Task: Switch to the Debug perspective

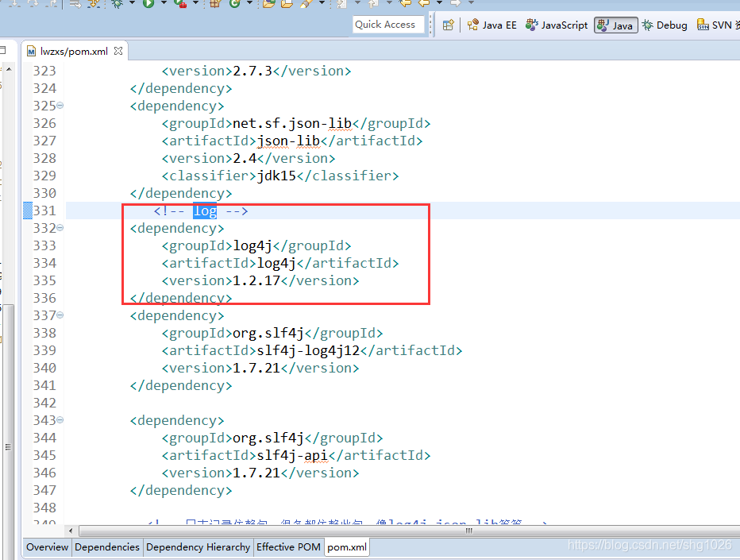Action: click(x=665, y=25)
